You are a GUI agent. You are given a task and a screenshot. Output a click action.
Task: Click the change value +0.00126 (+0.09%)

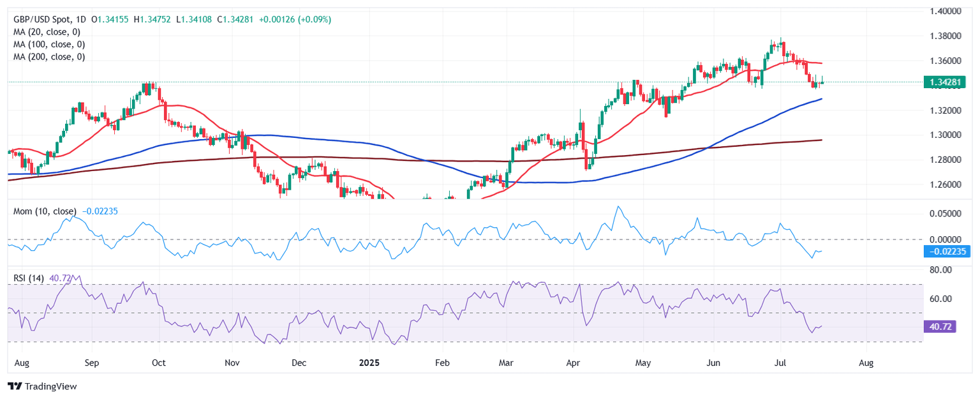coord(294,20)
